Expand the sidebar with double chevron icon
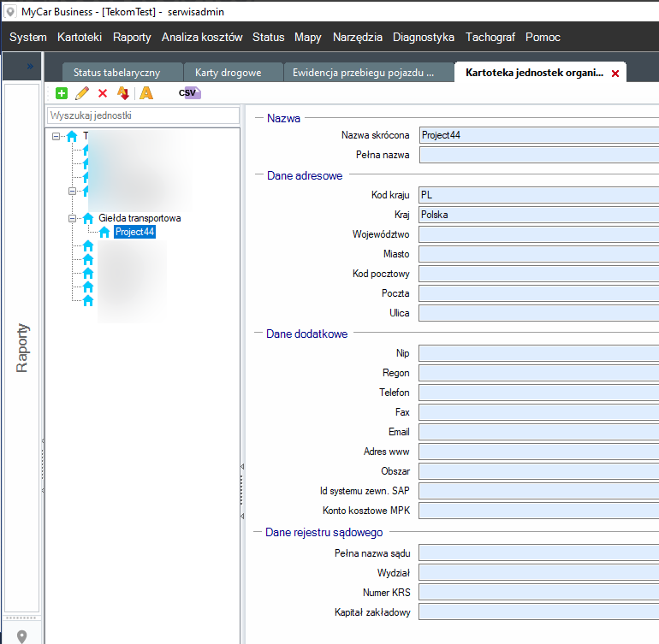This screenshot has height=644, width=659. point(30,66)
